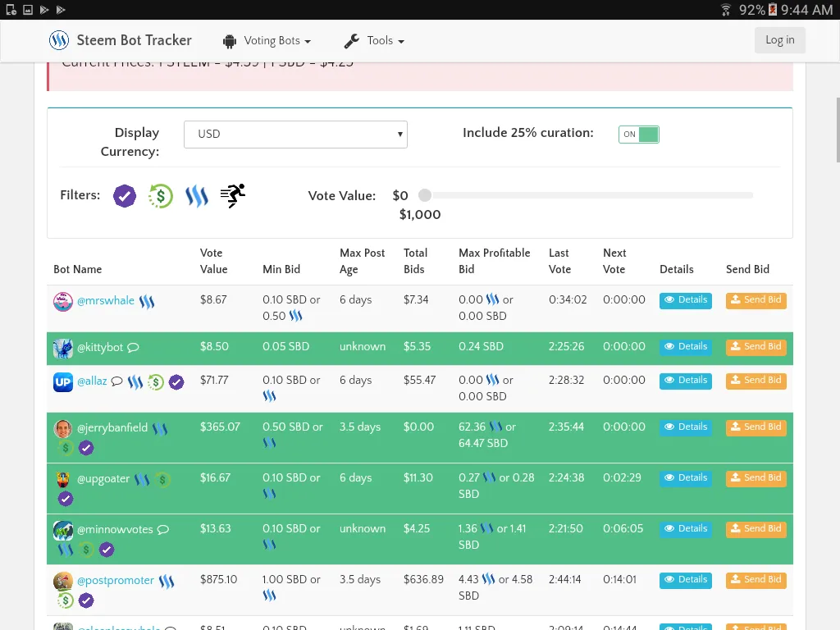Send Bid to @allaz
This screenshot has width=840, height=630.
[x=756, y=381]
